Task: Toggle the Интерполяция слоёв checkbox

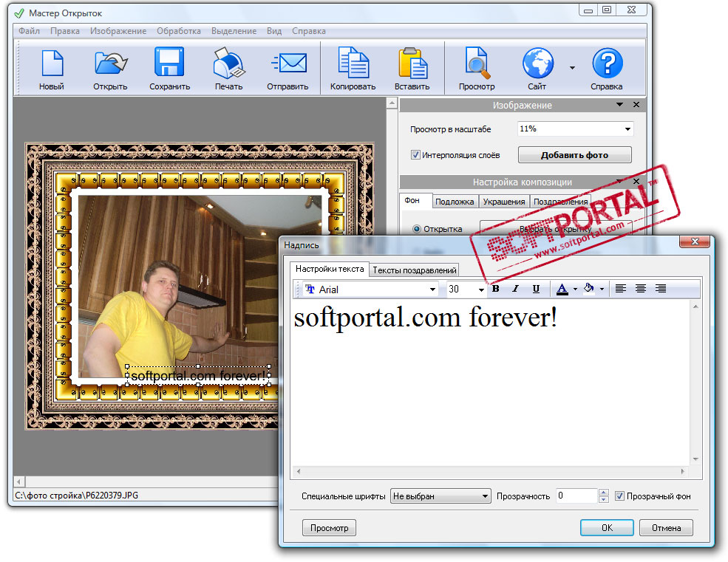Action: click(x=415, y=154)
